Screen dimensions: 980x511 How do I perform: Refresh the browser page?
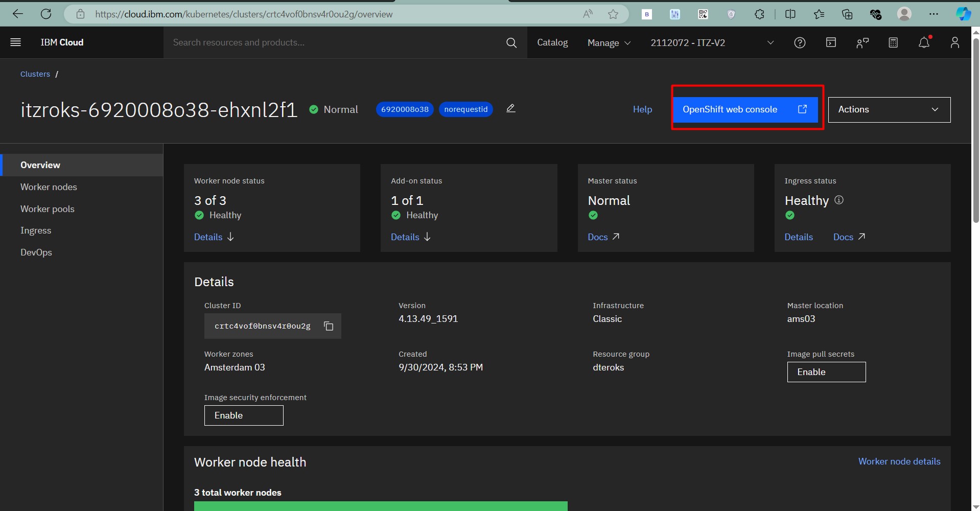coord(46,14)
